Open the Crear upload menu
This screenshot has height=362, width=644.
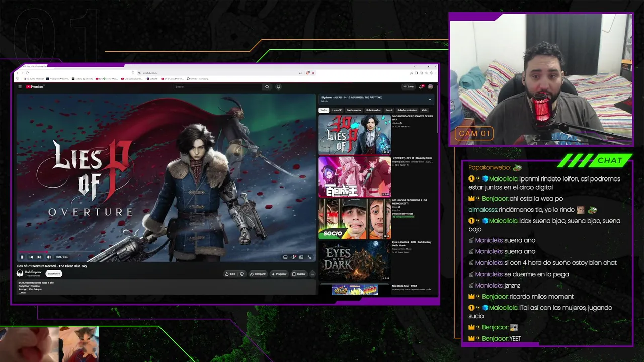coord(409,87)
